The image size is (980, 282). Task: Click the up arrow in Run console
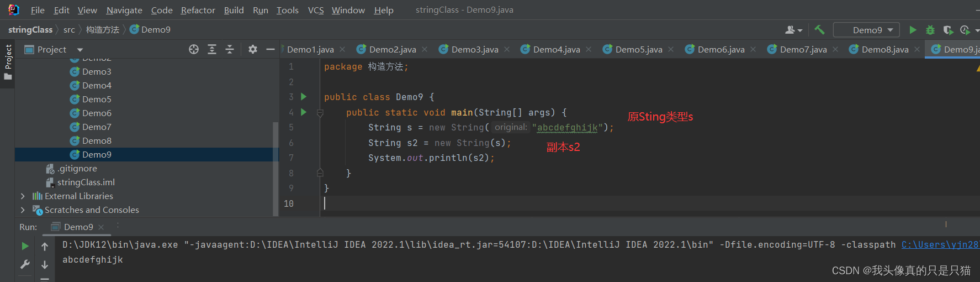[x=45, y=246]
